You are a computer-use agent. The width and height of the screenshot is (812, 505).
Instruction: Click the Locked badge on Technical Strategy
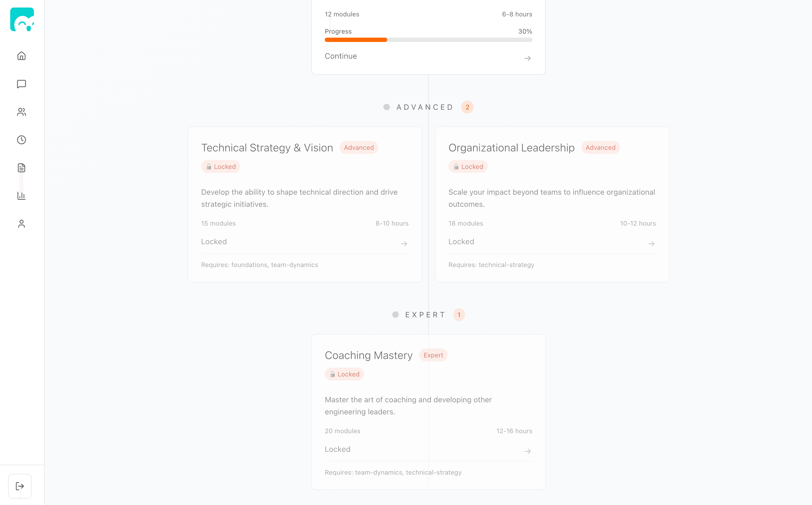tap(220, 166)
